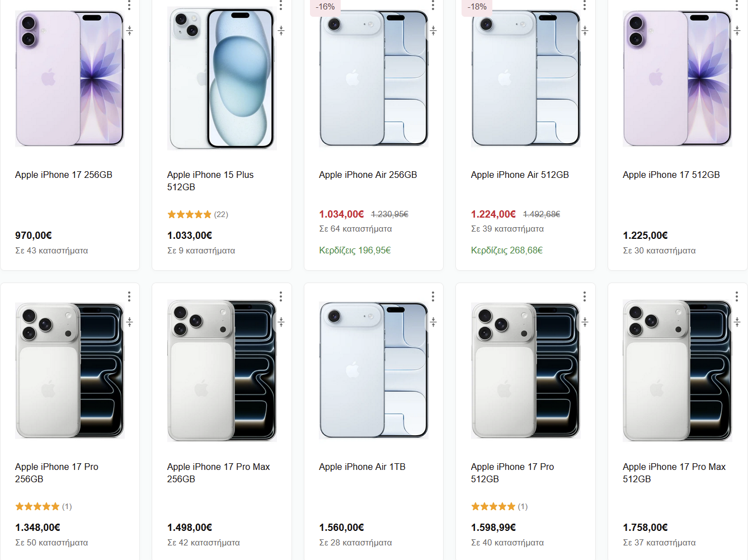The width and height of the screenshot is (748, 560).
Task: Open three-dot menu for iPhone 17 Pro 256GB
Action: tap(129, 297)
